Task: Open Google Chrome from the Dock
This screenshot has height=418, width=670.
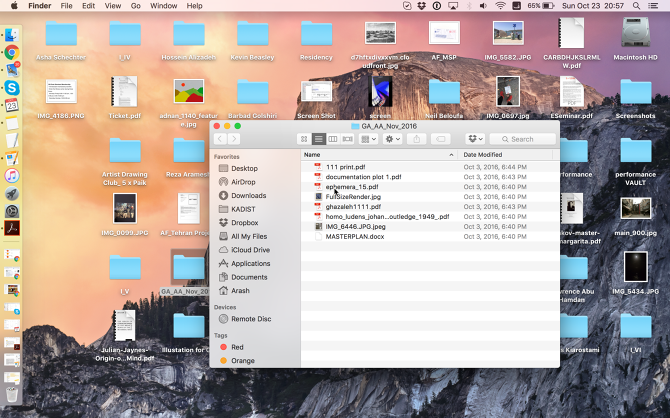Action: click(12, 53)
